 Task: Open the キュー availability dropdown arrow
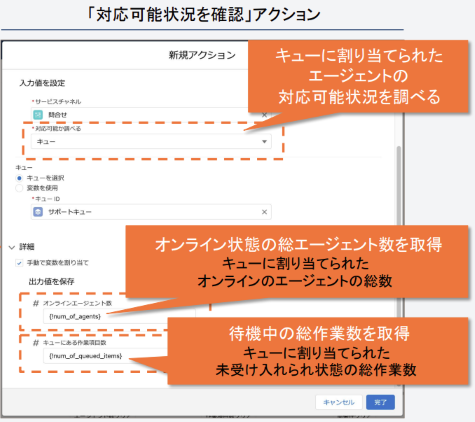point(264,142)
